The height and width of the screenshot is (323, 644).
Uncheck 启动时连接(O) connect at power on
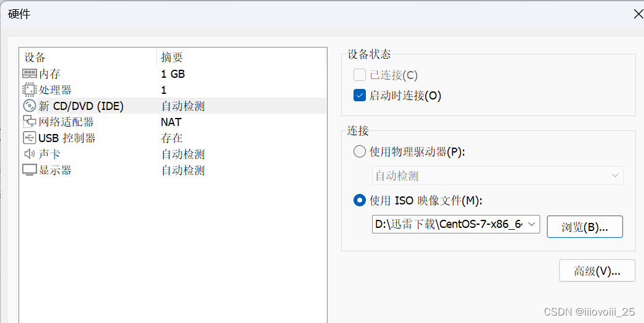tap(359, 96)
